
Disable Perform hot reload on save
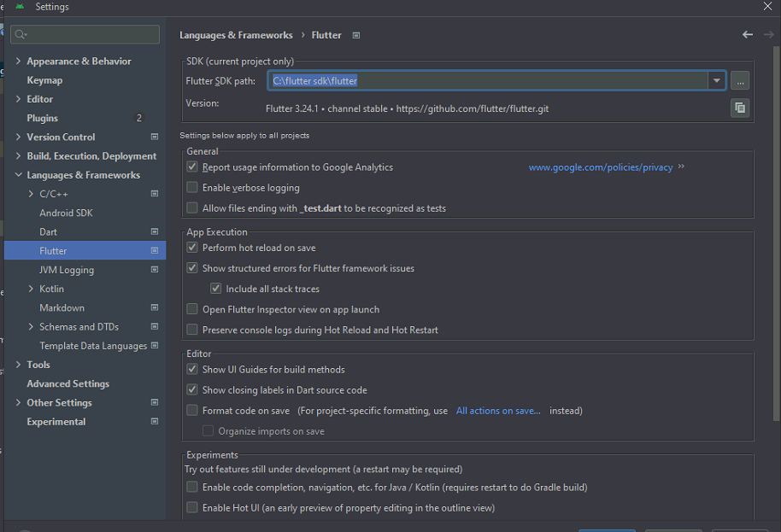[192, 248]
